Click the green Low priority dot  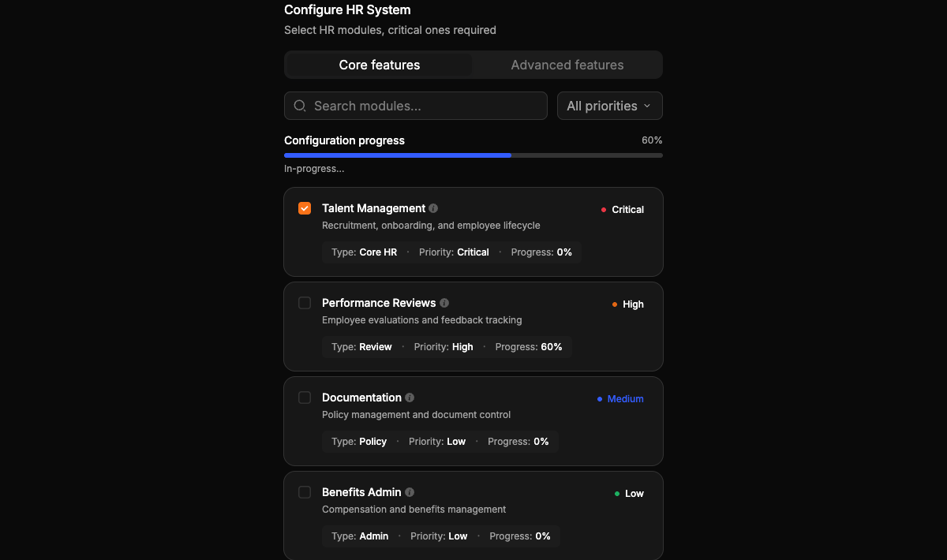(x=617, y=494)
